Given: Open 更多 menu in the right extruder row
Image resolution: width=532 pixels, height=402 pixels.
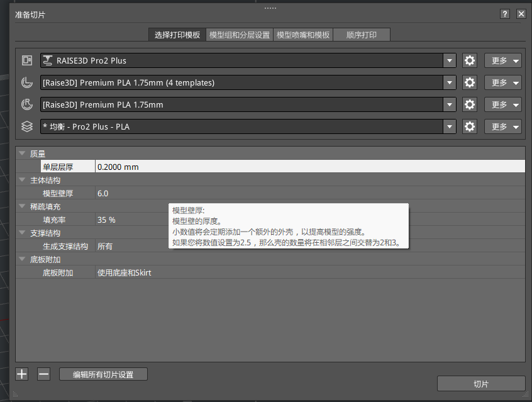Looking at the screenshot, I should click(x=503, y=104).
